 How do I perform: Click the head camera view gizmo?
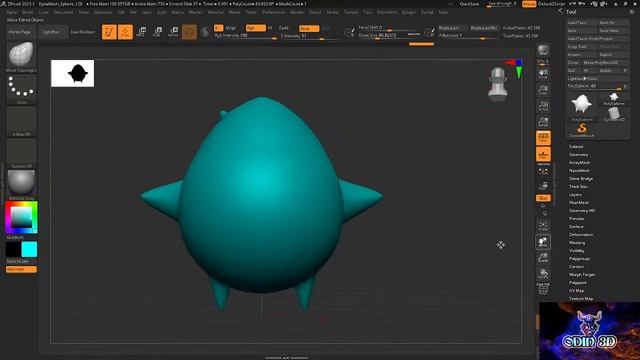tap(498, 84)
